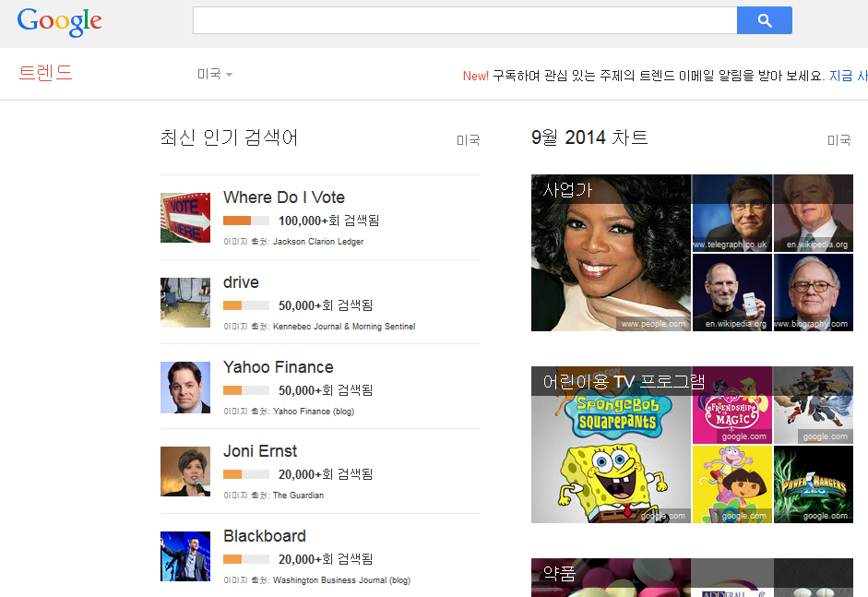Screen dimensions: 868x597
Task: Open the man holding a phone photo
Action: coord(731,293)
